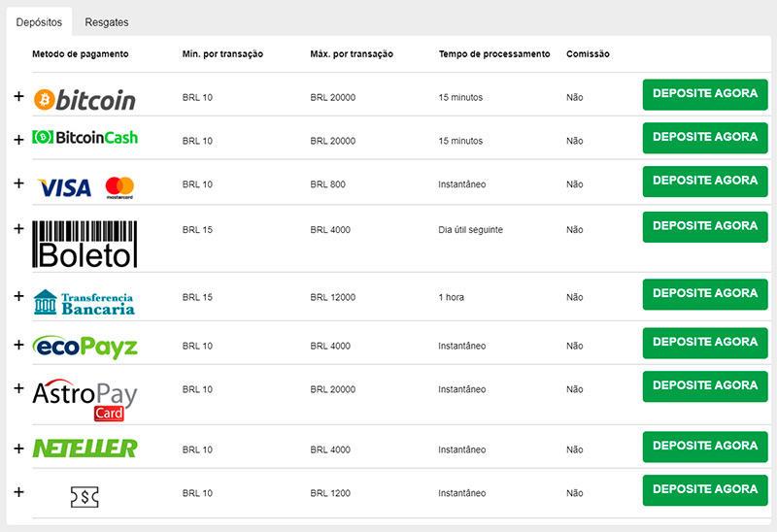Switch to the Depósitos tab

(39, 22)
